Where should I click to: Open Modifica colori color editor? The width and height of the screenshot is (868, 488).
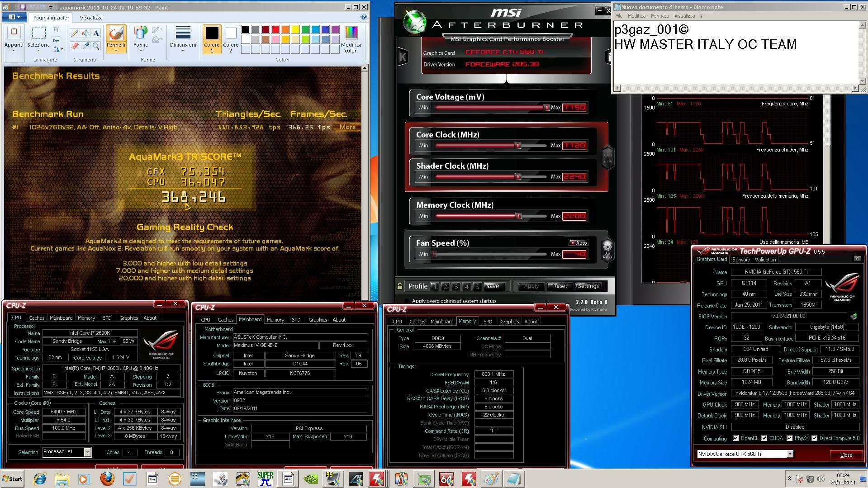pyautogui.click(x=351, y=39)
